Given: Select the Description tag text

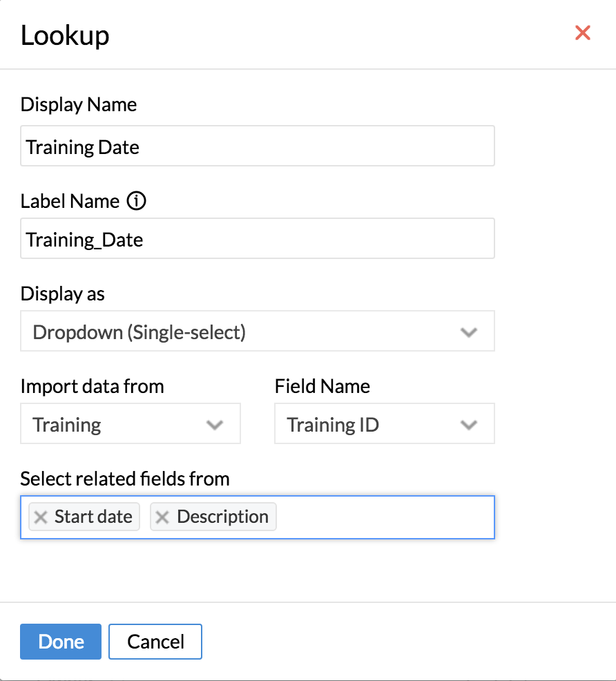Looking at the screenshot, I should point(222,517).
